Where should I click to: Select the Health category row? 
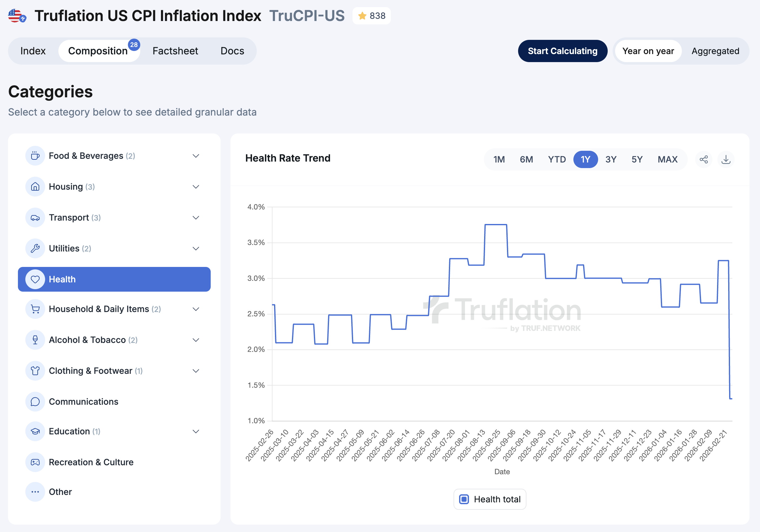click(114, 279)
